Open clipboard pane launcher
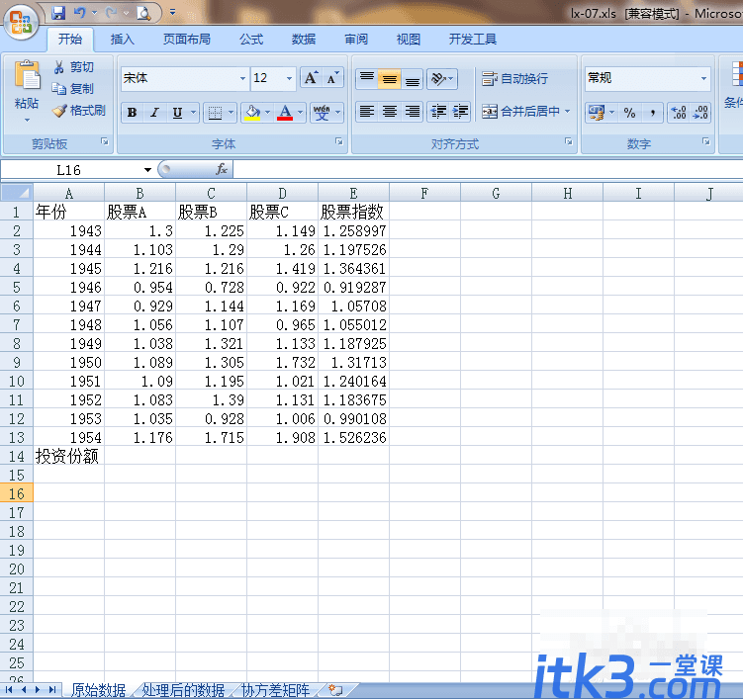The image size is (743, 700). coord(105,141)
